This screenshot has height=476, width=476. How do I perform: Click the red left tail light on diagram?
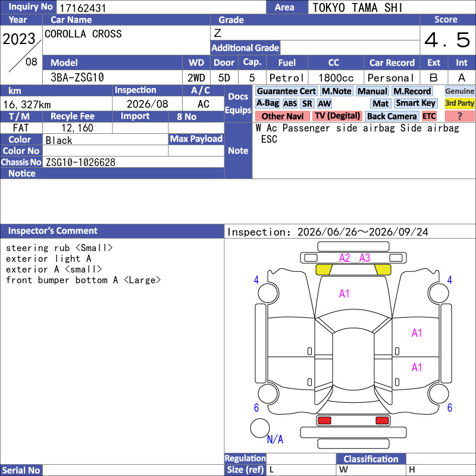pos(324,421)
